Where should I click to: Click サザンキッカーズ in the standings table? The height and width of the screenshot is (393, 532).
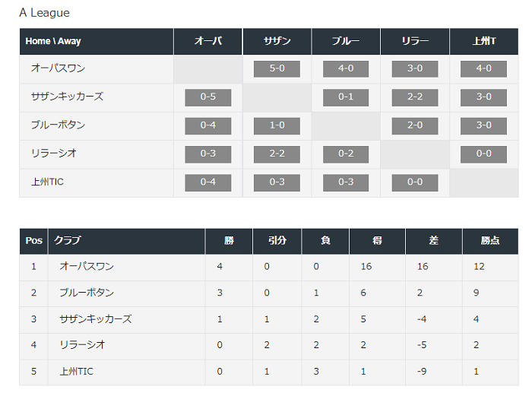point(96,319)
